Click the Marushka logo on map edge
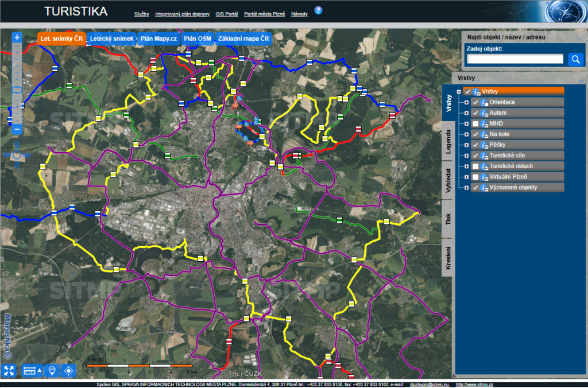Screen dimensions: 588x388 coord(7,336)
